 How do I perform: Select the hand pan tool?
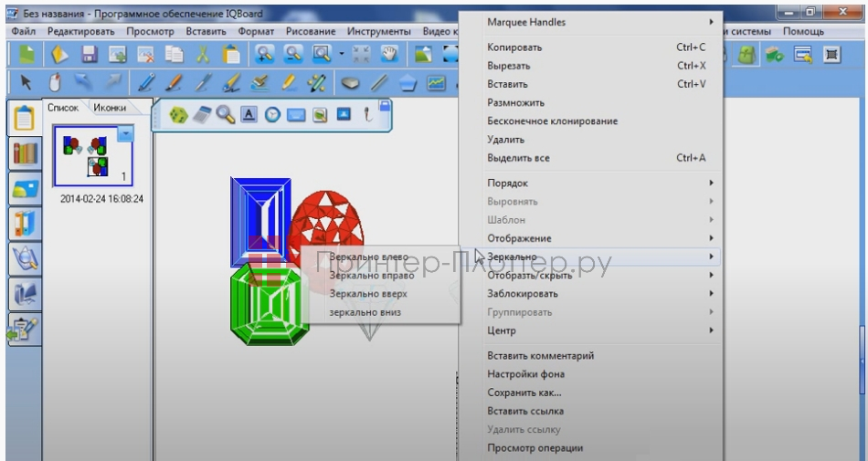[x=389, y=55]
